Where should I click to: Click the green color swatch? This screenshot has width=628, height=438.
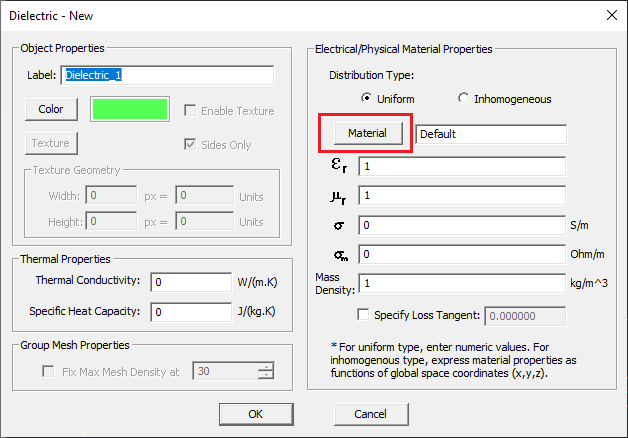point(129,109)
